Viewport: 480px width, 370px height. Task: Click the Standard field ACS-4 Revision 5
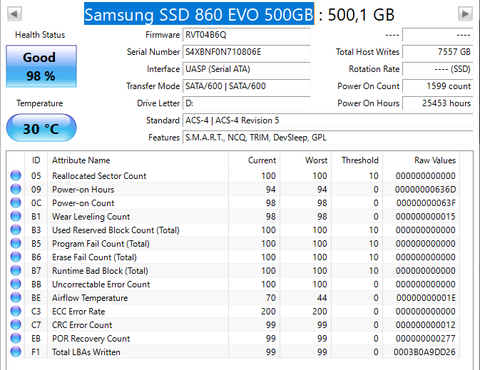click(327, 120)
